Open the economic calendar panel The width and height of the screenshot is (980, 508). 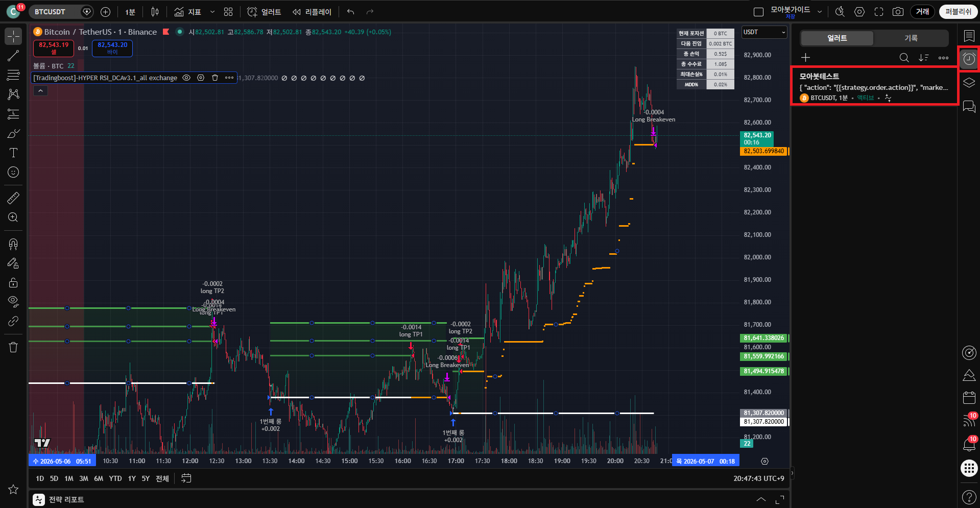pos(969,397)
